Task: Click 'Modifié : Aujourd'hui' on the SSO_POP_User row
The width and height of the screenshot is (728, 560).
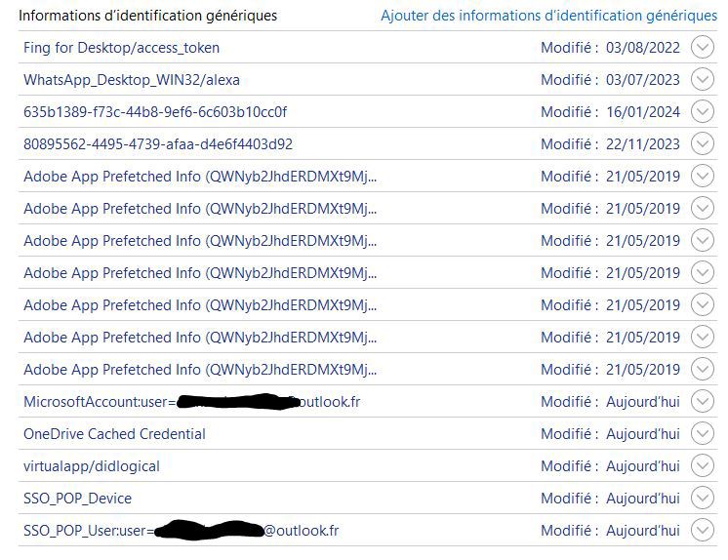Action: pyautogui.click(x=610, y=531)
